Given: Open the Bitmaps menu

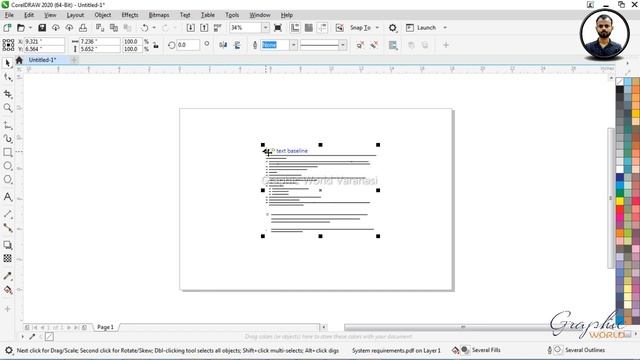Looking at the screenshot, I should pyautogui.click(x=159, y=15).
